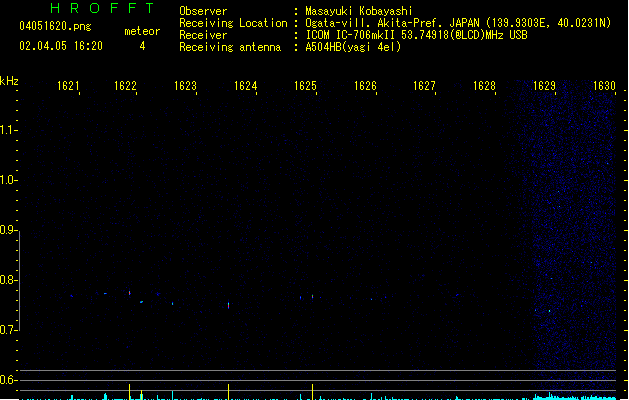This screenshot has height=400, width=629.
Task: Select the observer name Masayuki Kobayashi
Action: point(359,11)
